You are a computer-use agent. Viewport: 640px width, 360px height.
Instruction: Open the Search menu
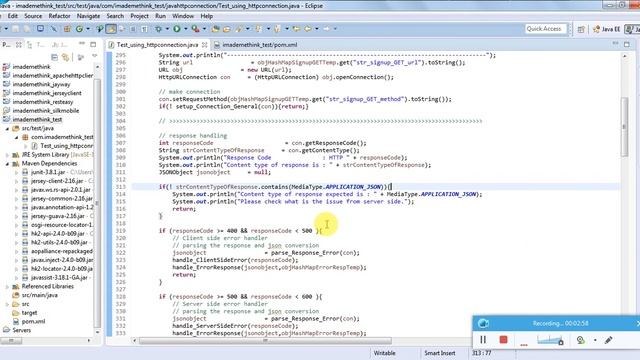pyautogui.click(x=115, y=16)
